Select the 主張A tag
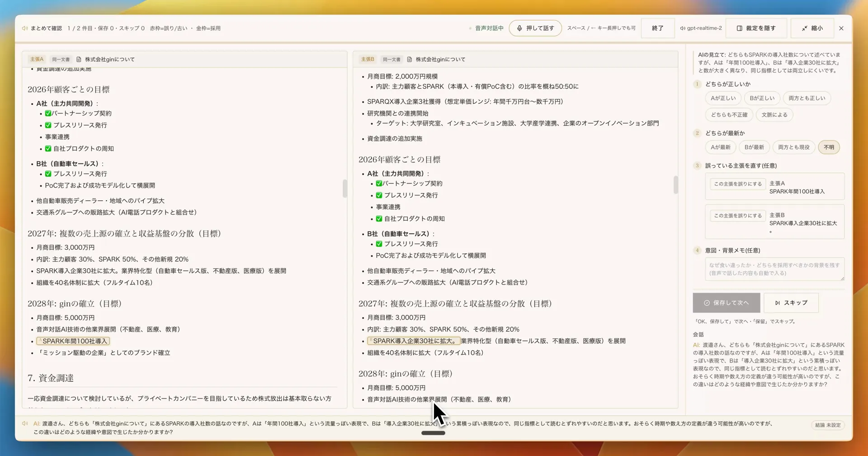868x456 pixels. [37, 59]
